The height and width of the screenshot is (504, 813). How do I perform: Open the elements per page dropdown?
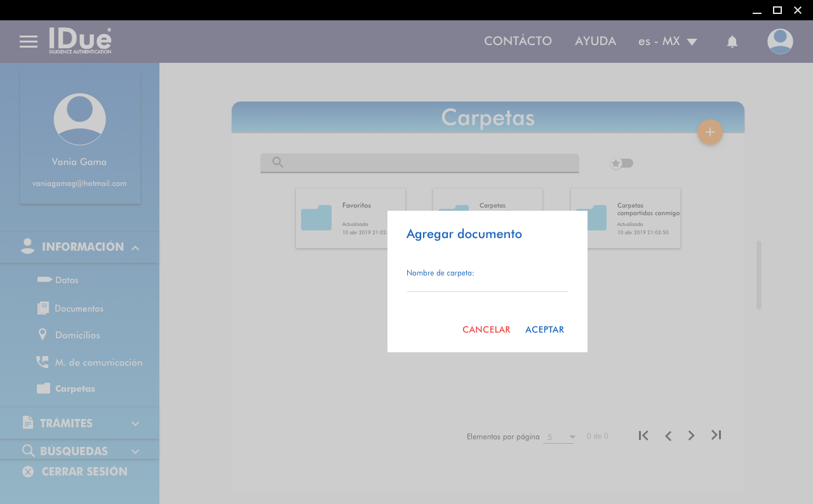560,437
